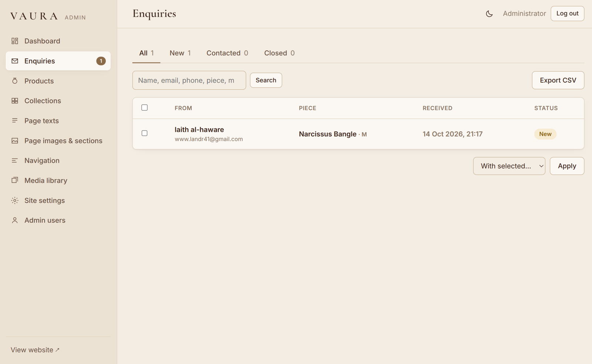Screen dimensions: 592x364
Task: Click the Enquiries unread count badge
Action: coord(101,61)
